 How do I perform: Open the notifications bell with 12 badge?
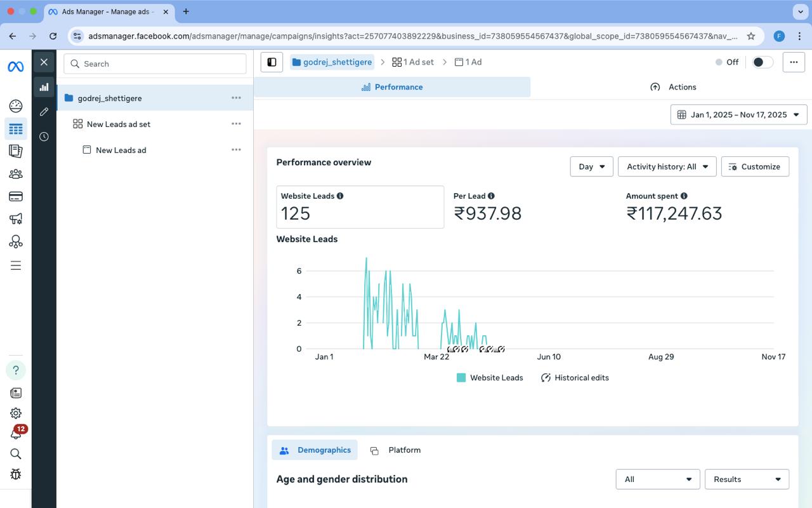pos(16,434)
